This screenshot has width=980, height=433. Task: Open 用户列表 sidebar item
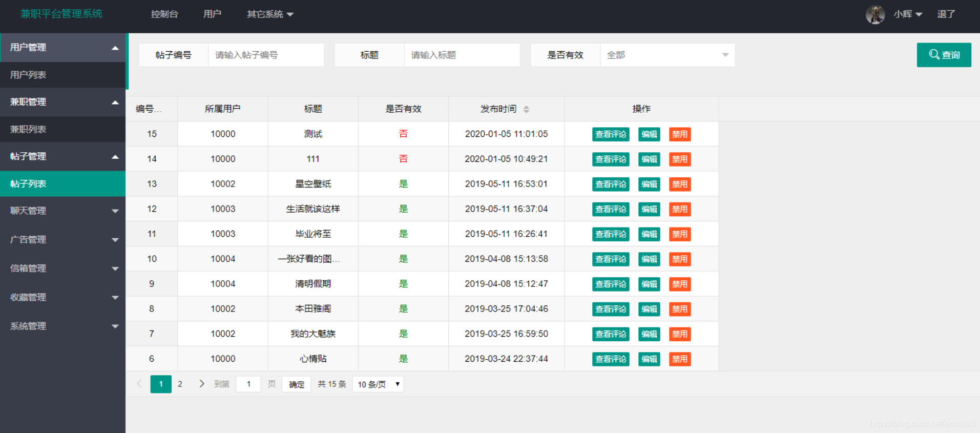tap(62, 75)
